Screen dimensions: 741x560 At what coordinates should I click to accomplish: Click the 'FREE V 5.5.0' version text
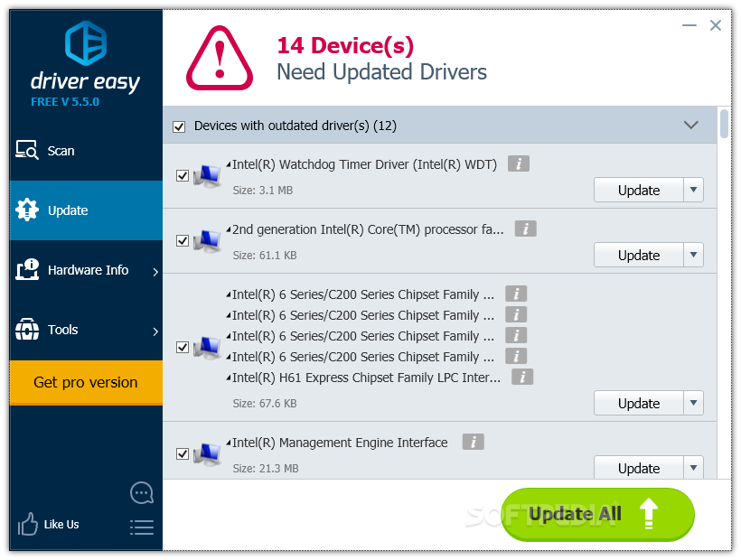point(65,101)
